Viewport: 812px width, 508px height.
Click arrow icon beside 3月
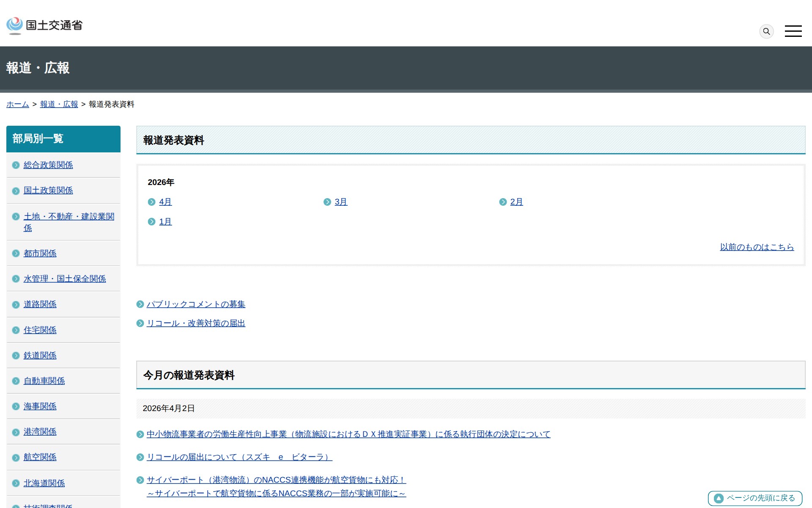click(327, 202)
